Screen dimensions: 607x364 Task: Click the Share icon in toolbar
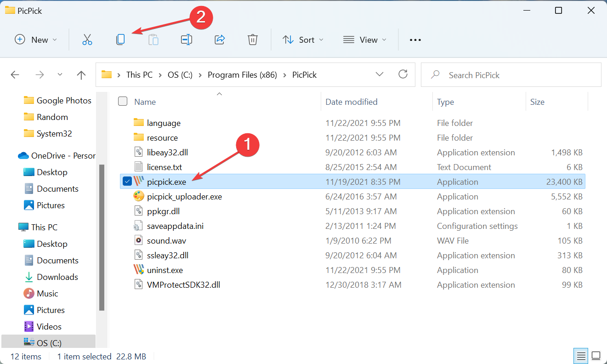click(x=220, y=40)
